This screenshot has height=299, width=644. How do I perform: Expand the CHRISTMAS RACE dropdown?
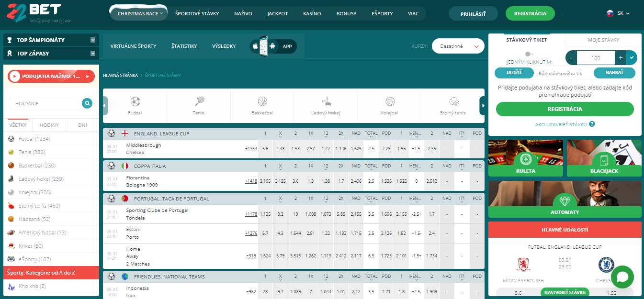coord(138,13)
